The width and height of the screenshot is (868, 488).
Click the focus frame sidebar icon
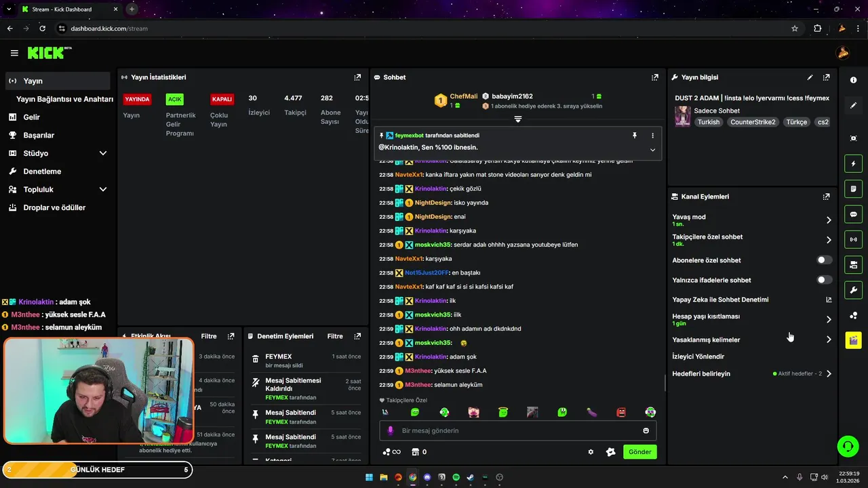point(853,138)
